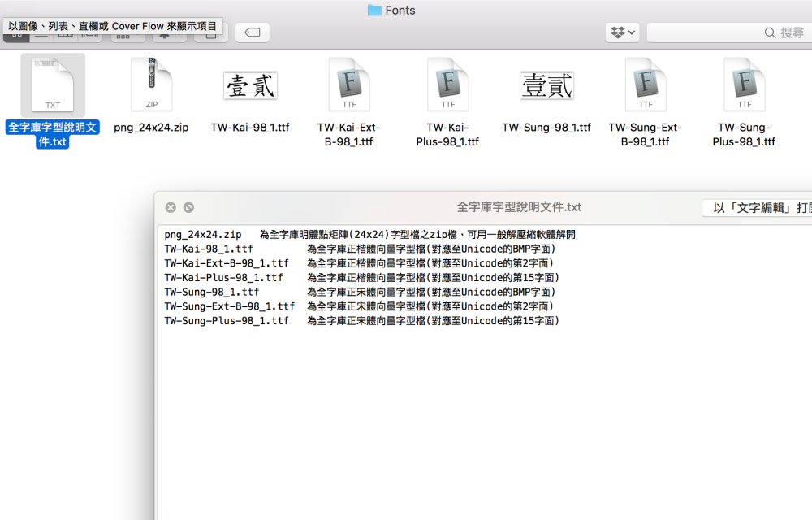Select the TW-Kai-Ext-B-98_1.ttf font file
This screenshot has height=520, width=812.
click(x=349, y=84)
